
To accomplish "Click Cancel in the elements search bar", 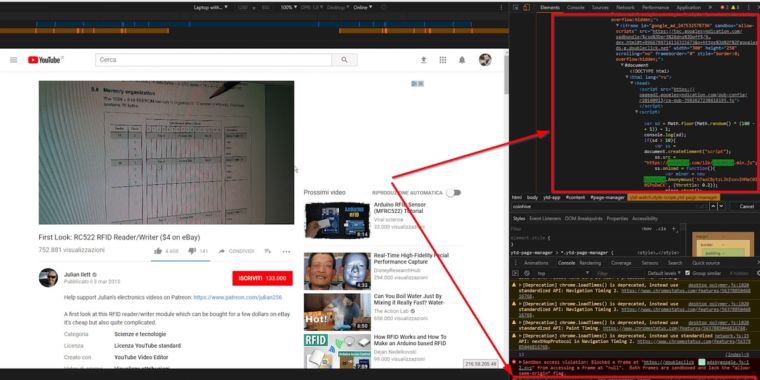I will (746, 206).
